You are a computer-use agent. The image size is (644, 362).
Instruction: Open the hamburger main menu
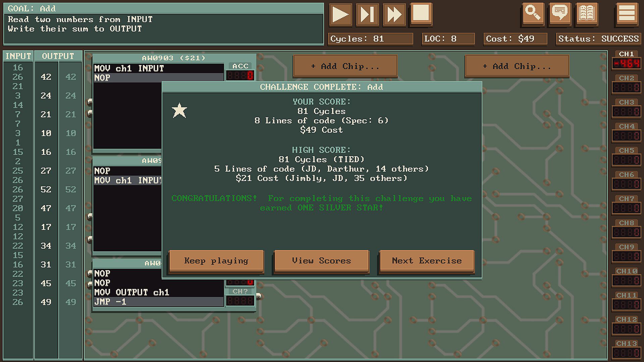point(627,14)
